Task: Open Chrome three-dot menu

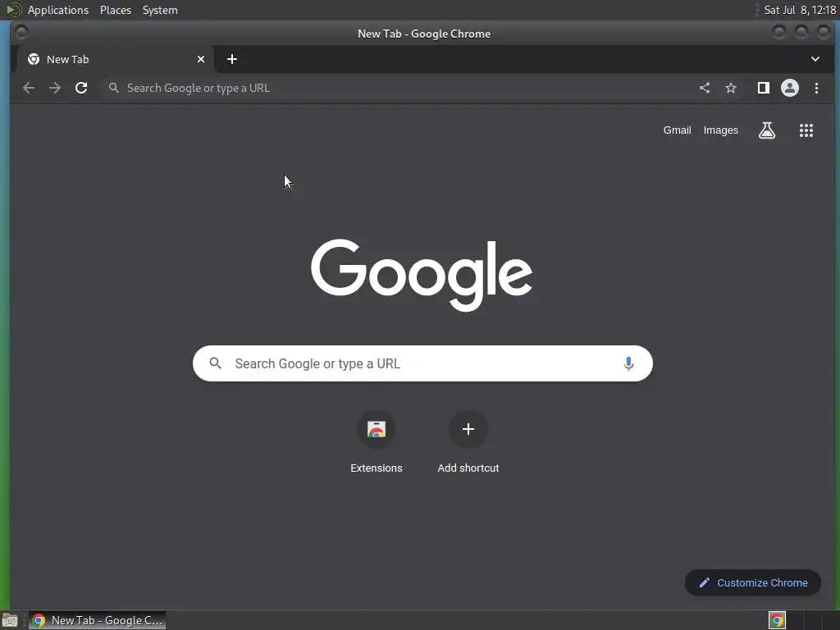Action: pyautogui.click(x=816, y=88)
